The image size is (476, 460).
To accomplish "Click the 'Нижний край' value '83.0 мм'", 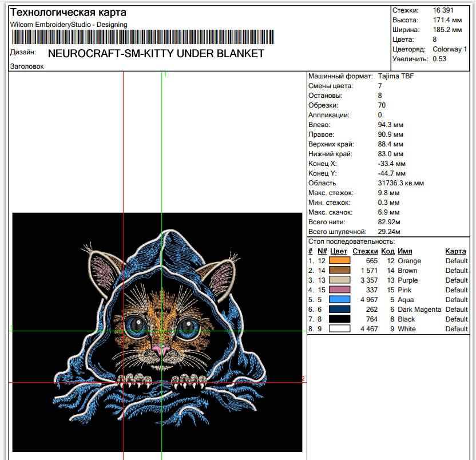I will pos(390,154).
